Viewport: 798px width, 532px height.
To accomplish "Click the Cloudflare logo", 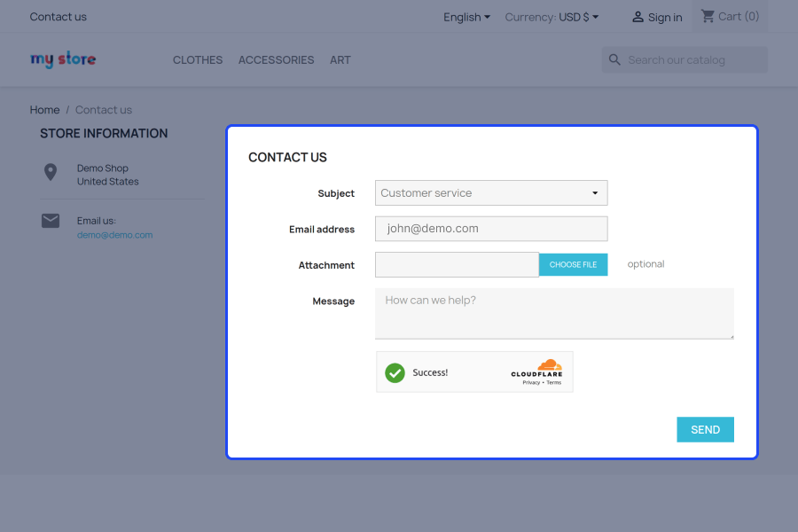I will 537,368.
